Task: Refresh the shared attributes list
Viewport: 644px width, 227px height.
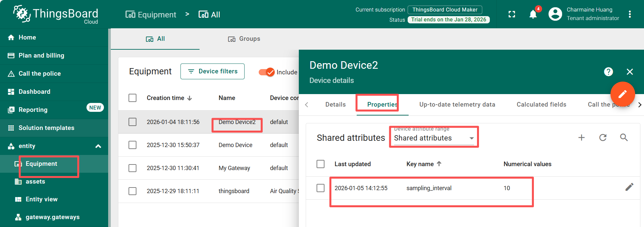Action: click(x=603, y=138)
